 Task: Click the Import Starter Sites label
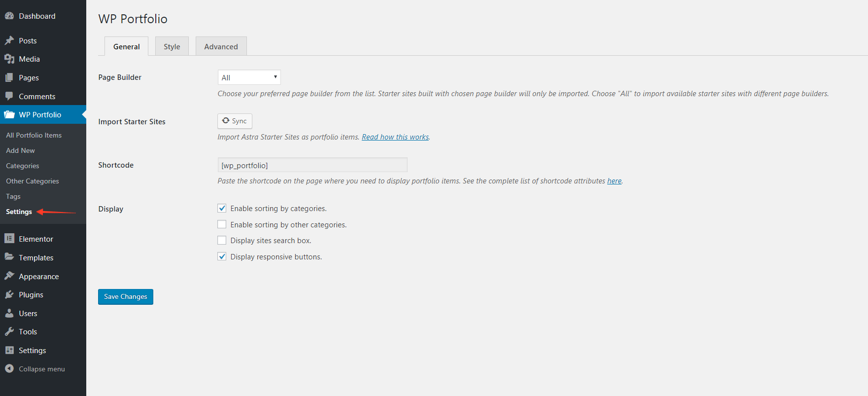[x=132, y=122]
